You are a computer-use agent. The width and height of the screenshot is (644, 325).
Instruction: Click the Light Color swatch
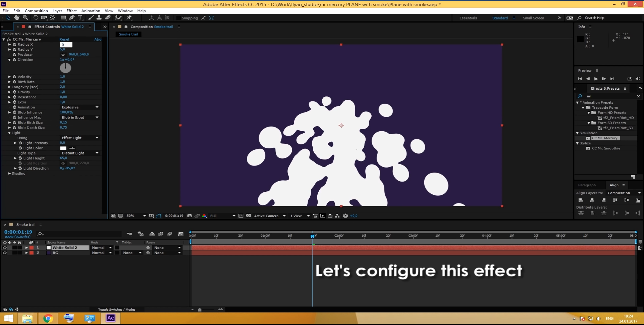63,148
